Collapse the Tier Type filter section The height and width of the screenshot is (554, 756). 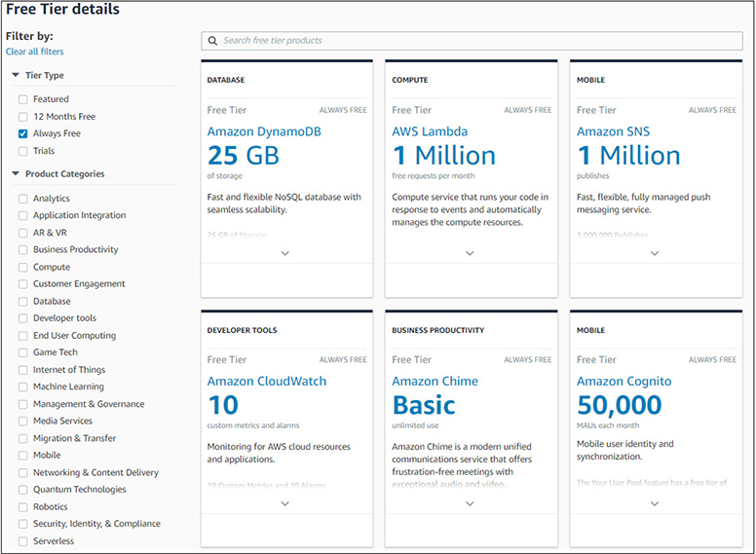[16, 76]
